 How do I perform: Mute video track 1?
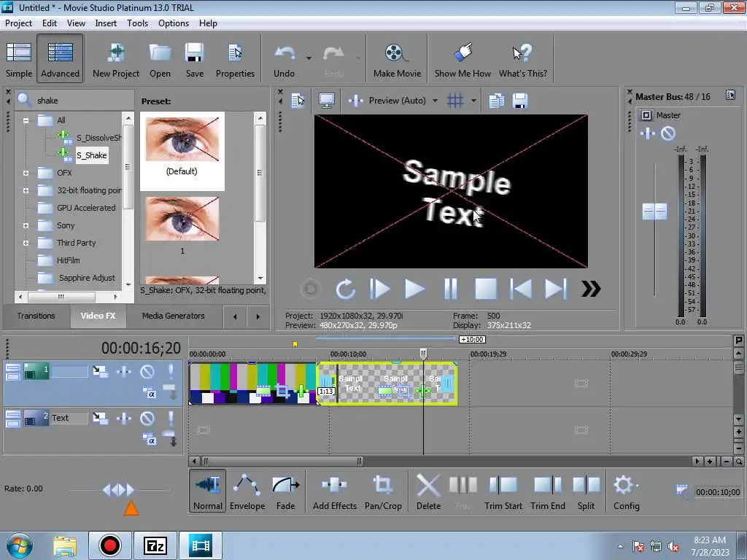click(x=147, y=371)
